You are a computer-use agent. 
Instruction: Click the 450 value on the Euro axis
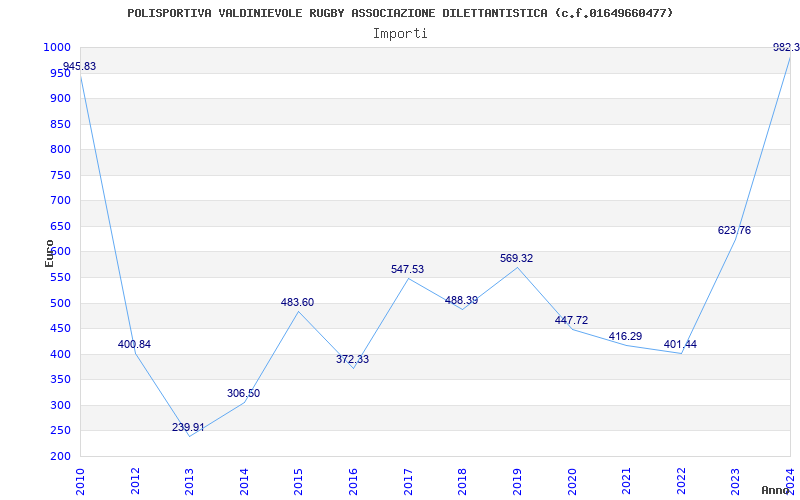(60, 329)
